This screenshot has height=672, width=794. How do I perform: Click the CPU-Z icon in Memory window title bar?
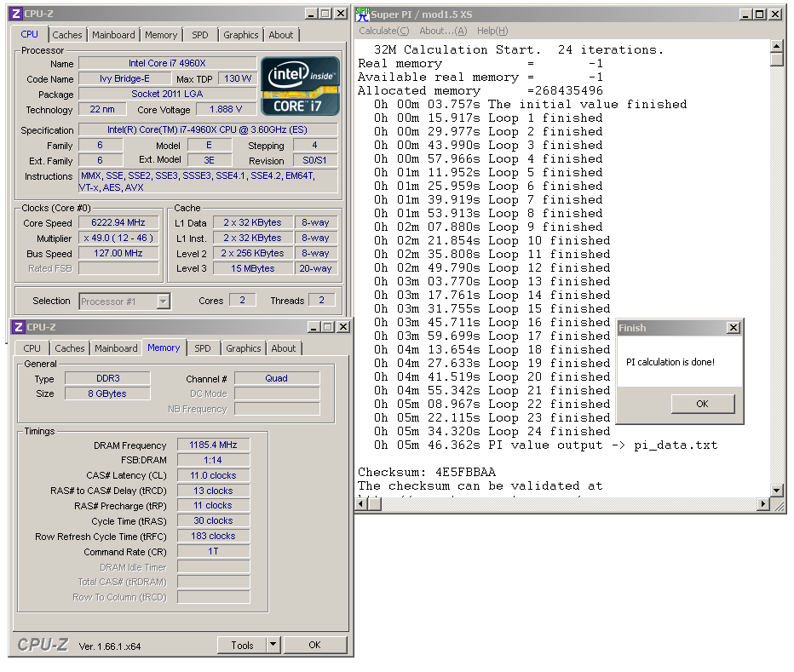(19, 327)
